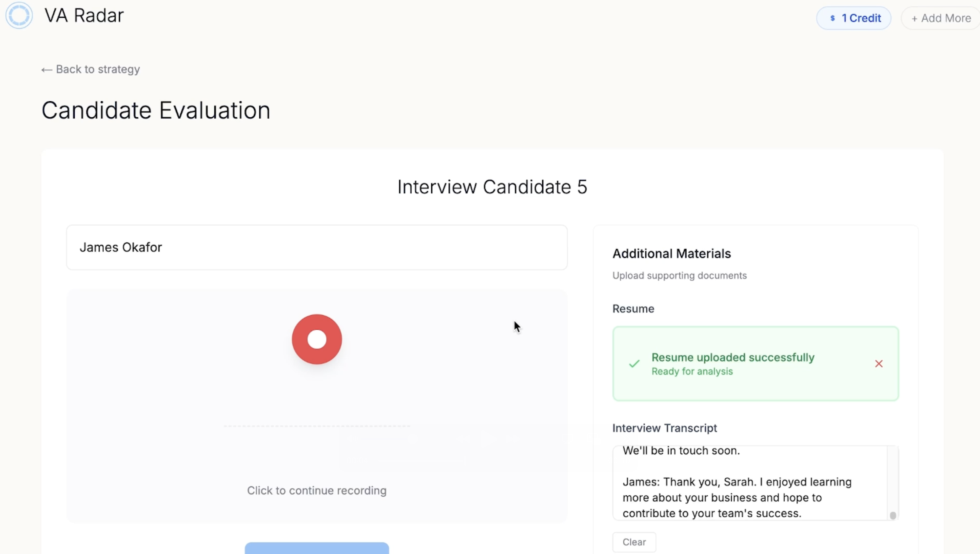
Task: Open the 1 Credit balance badge
Action: pyautogui.click(x=854, y=18)
